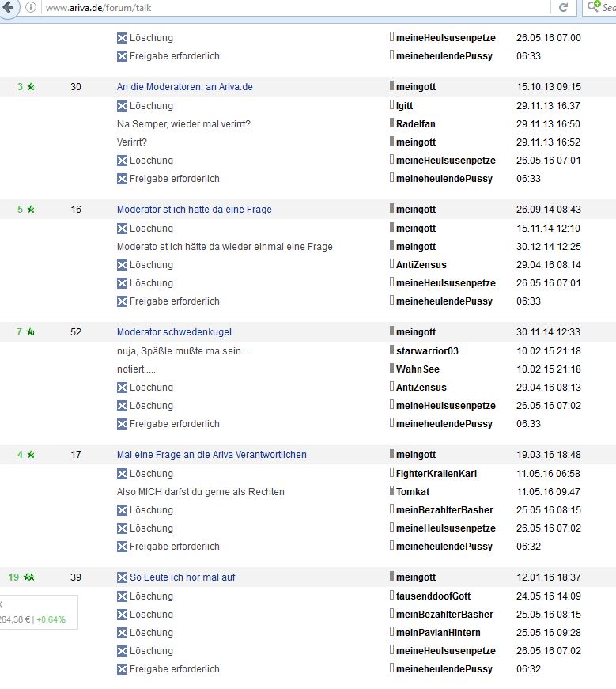This screenshot has width=616, height=689.
Task: Open thread 'An die Moderatoren, an Ariva.de'
Action: click(184, 87)
